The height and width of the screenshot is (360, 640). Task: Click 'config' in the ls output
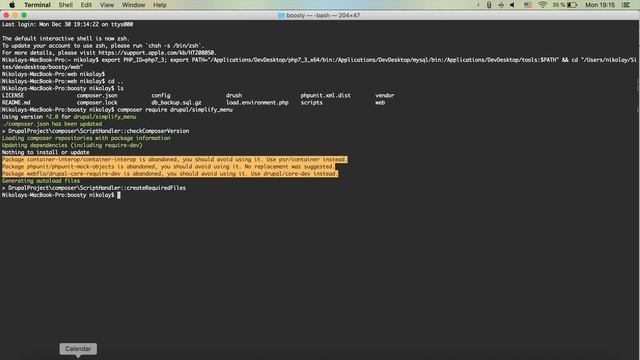pyautogui.click(x=161, y=96)
